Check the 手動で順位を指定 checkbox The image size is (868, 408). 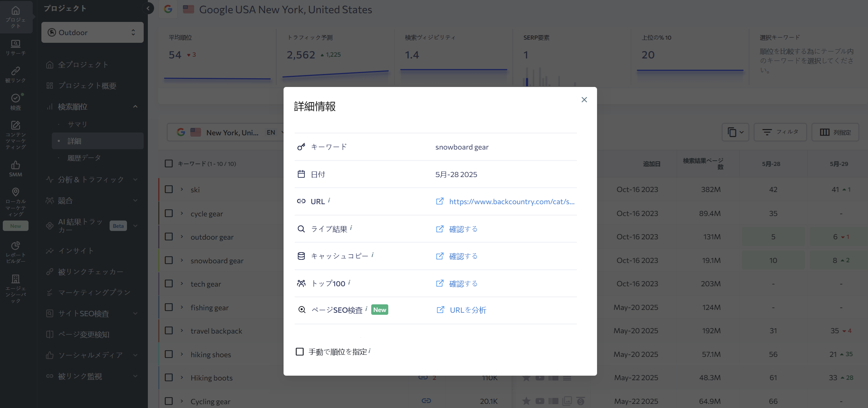300,352
